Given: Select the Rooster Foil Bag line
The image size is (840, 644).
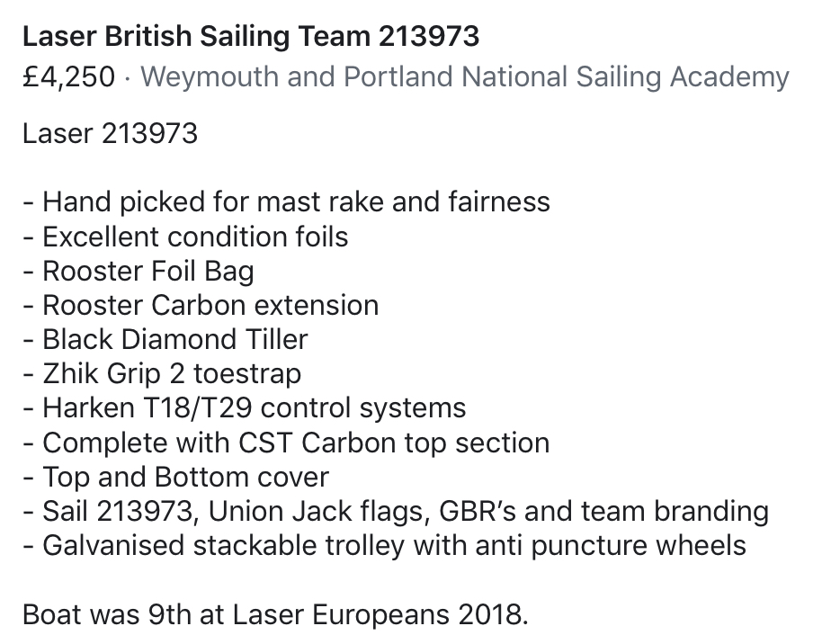Looking at the screenshot, I should click(139, 271).
